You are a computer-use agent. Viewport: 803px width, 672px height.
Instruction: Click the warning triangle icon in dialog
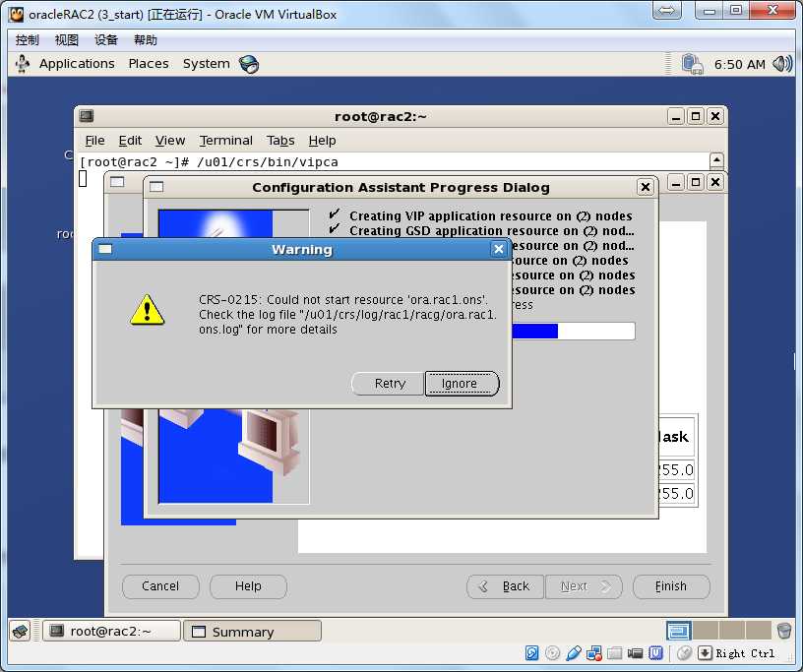tap(147, 310)
